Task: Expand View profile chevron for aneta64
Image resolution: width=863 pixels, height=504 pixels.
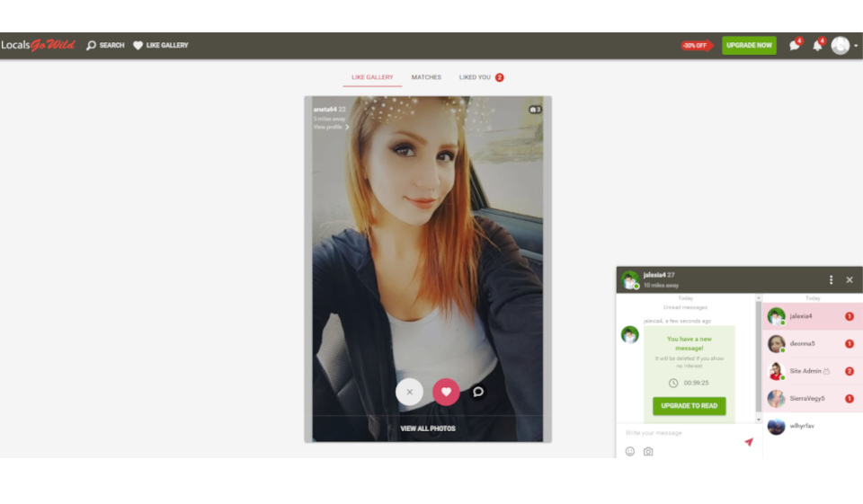Action: [x=347, y=128]
